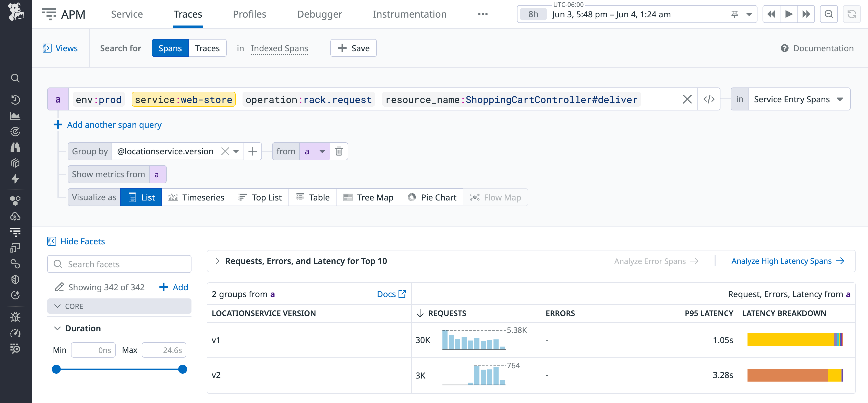Click the Search facets input field

pyautogui.click(x=119, y=264)
